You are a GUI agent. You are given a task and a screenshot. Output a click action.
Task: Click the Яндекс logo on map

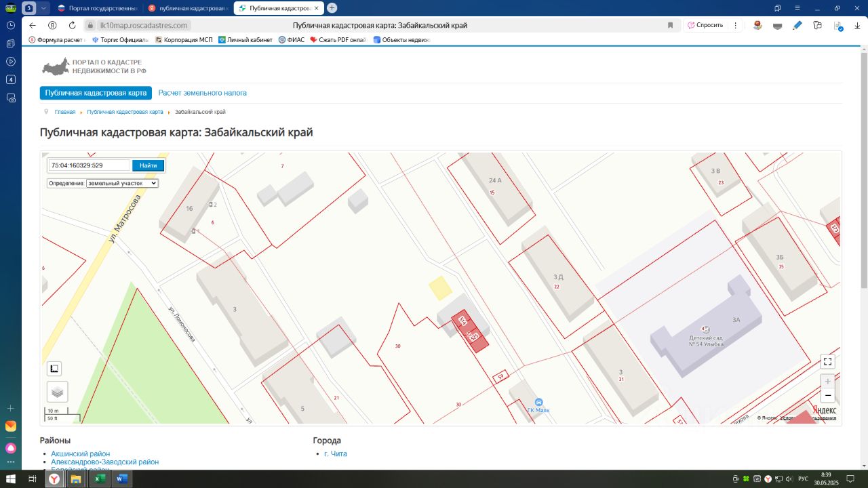[824, 410]
